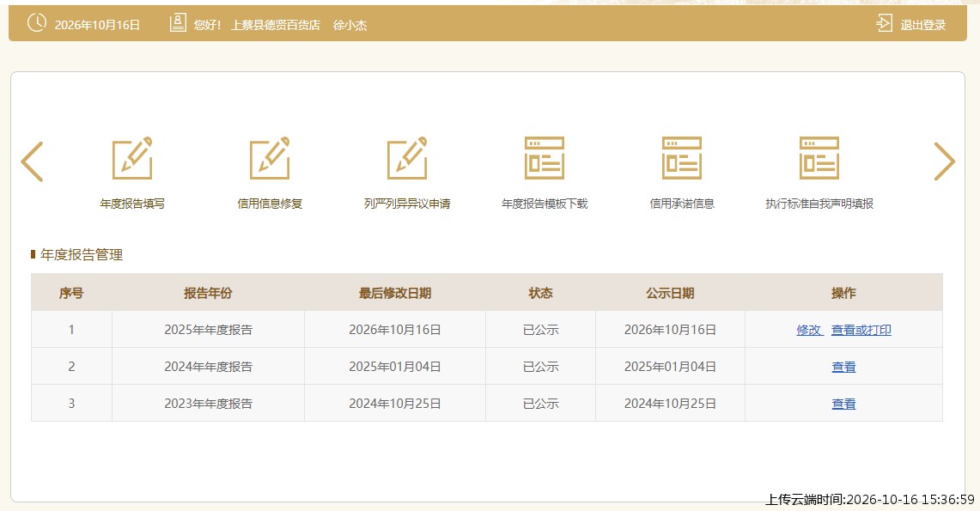Click the user profile icon beside 您好

(x=178, y=24)
